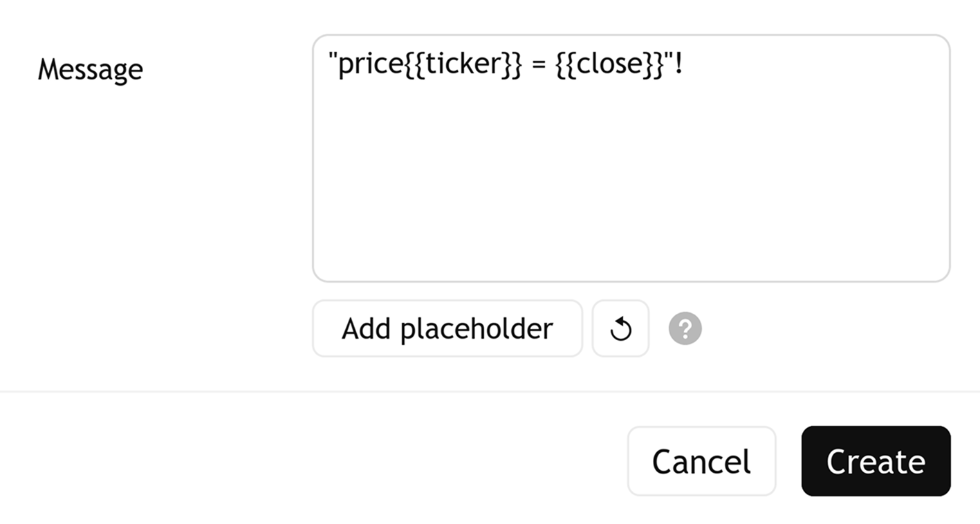Click the divider line above the Cancel button

coord(490,392)
